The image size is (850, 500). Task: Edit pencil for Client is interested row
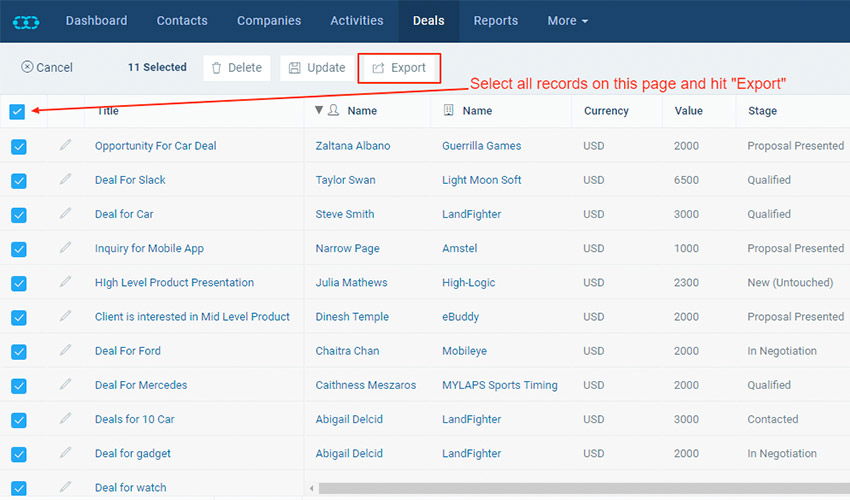(x=65, y=316)
